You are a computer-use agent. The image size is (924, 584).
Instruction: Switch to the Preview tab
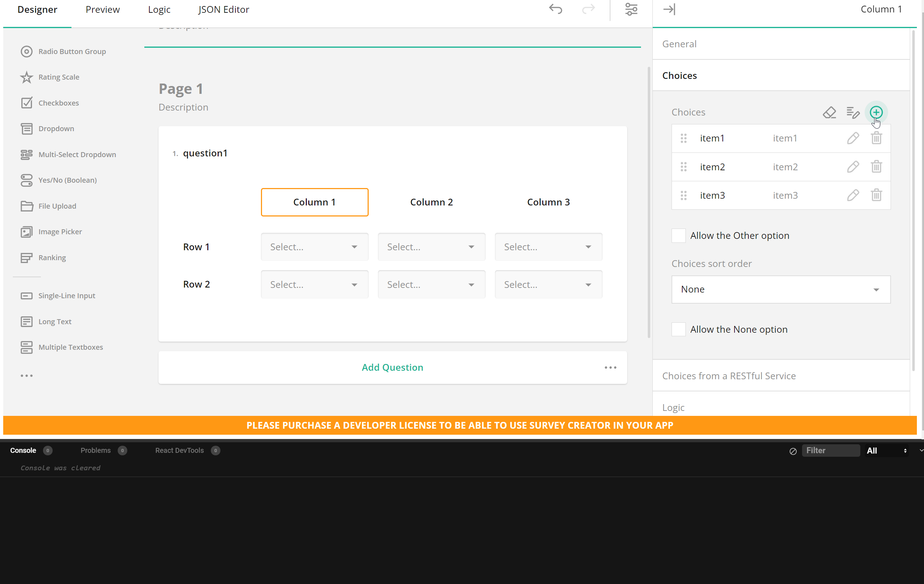coord(102,10)
